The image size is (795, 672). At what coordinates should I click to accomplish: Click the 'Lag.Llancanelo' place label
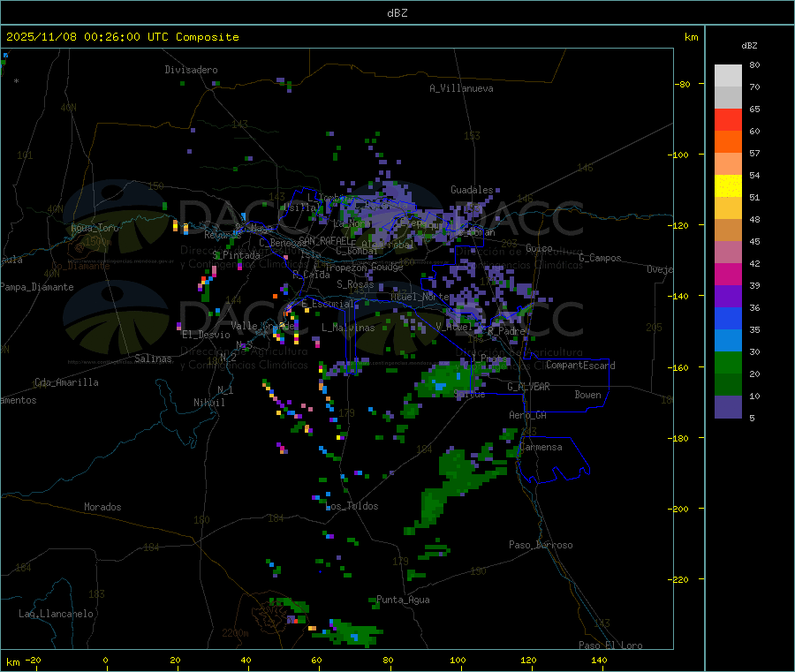point(57,614)
